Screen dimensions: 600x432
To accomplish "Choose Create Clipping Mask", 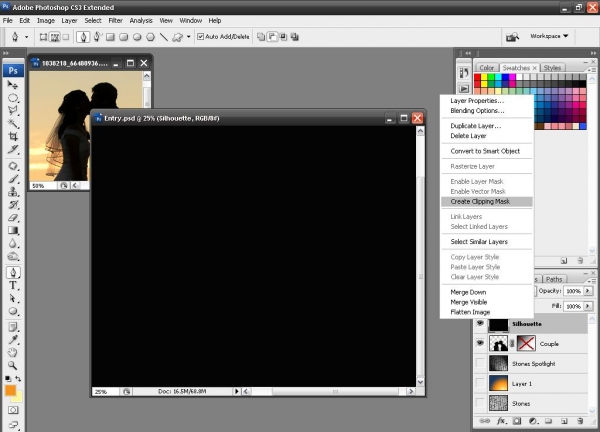I will click(x=487, y=202).
